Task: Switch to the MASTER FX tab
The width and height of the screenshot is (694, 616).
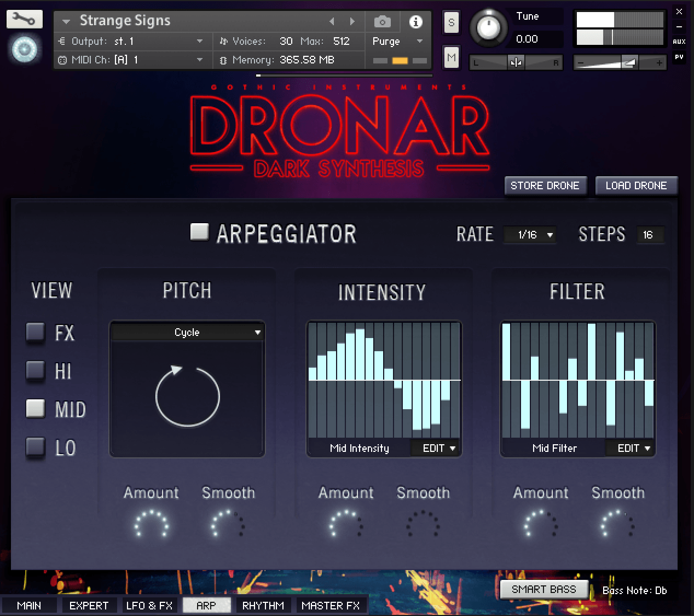Action: tap(331, 606)
